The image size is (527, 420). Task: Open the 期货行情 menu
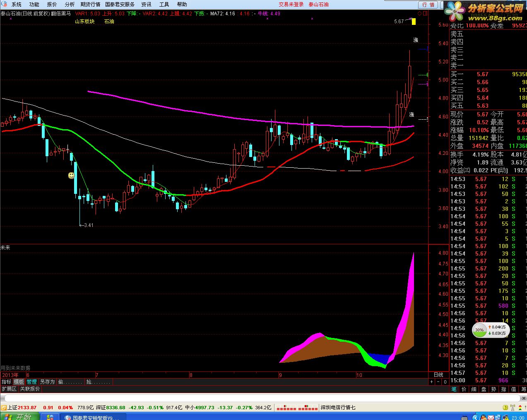[x=90, y=5]
